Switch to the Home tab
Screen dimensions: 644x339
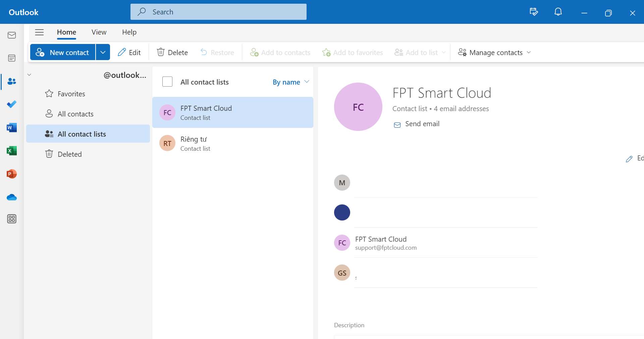[x=66, y=32]
